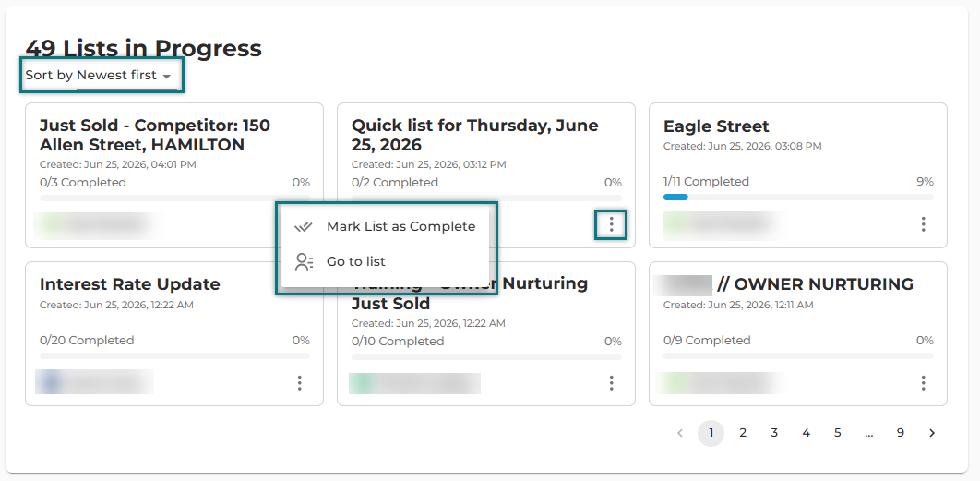
Task: Open the Eagle Street list title
Action: [x=716, y=126]
